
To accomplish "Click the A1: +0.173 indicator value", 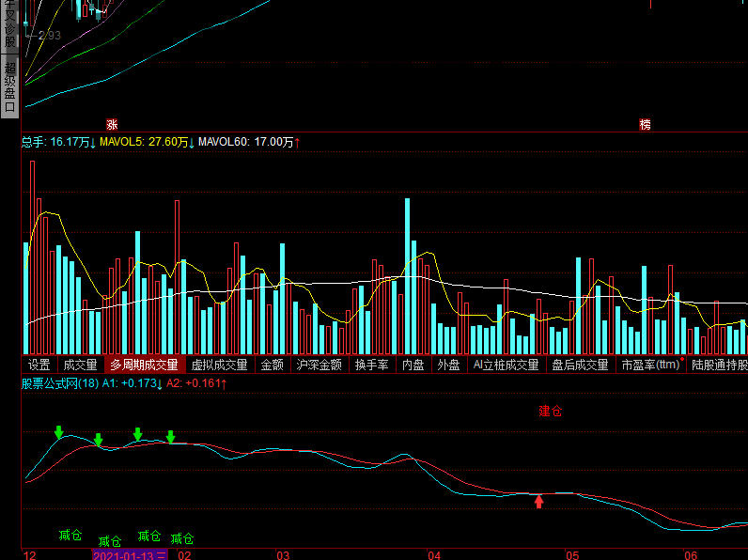I will pyautogui.click(x=132, y=383).
